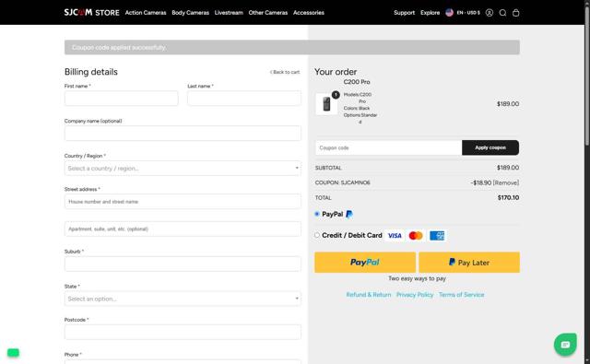
Task: Focus the Coupon code field
Action: coord(388,147)
